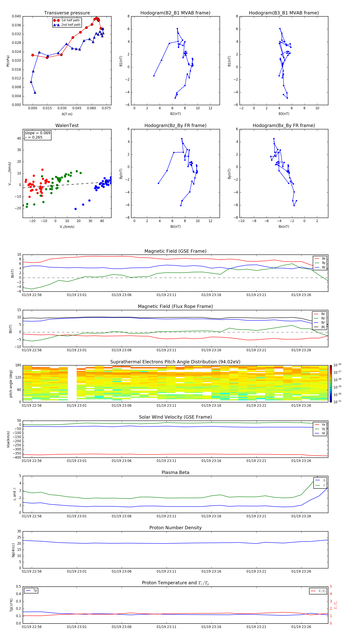The image size is (351, 644).
Task: Click the peak red marker in Transverse pressure
Action: 96,18
